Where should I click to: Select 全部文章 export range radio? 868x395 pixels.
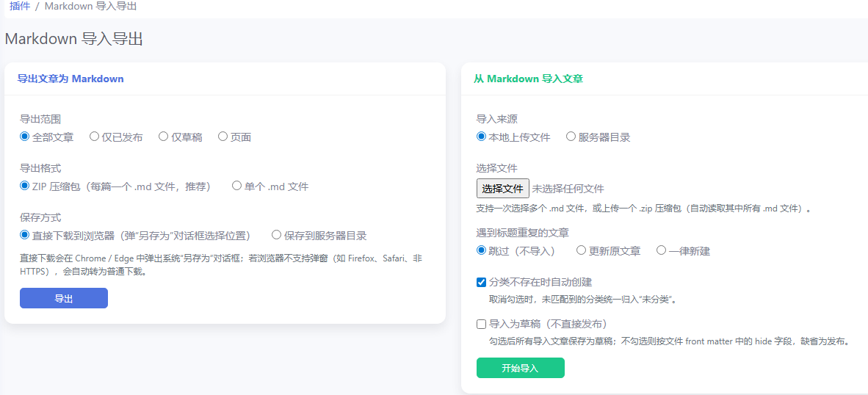coord(24,136)
